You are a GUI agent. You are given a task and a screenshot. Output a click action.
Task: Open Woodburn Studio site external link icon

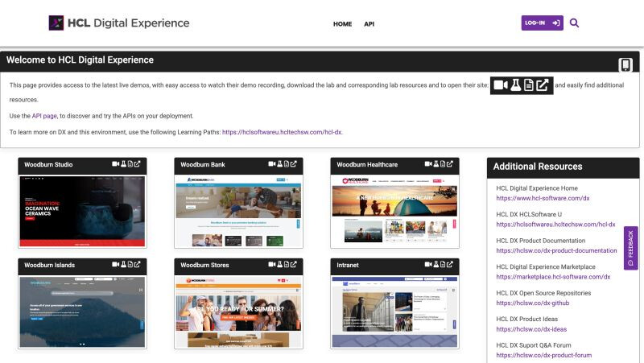137,164
